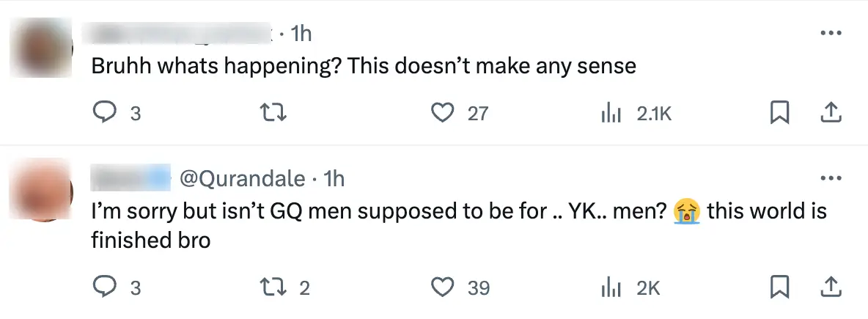
Task: Open the @Qurandale profile handle
Action: 243,178
